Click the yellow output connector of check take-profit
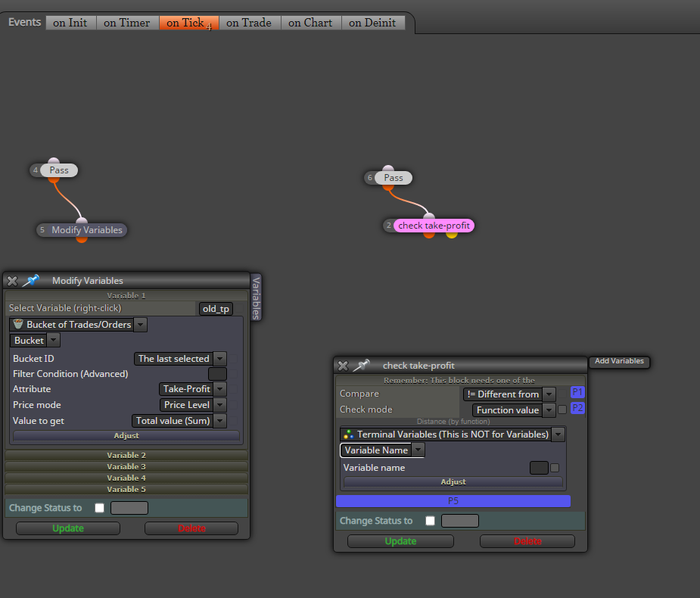The width and height of the screenshot is (700, 598). click(452, 235)
